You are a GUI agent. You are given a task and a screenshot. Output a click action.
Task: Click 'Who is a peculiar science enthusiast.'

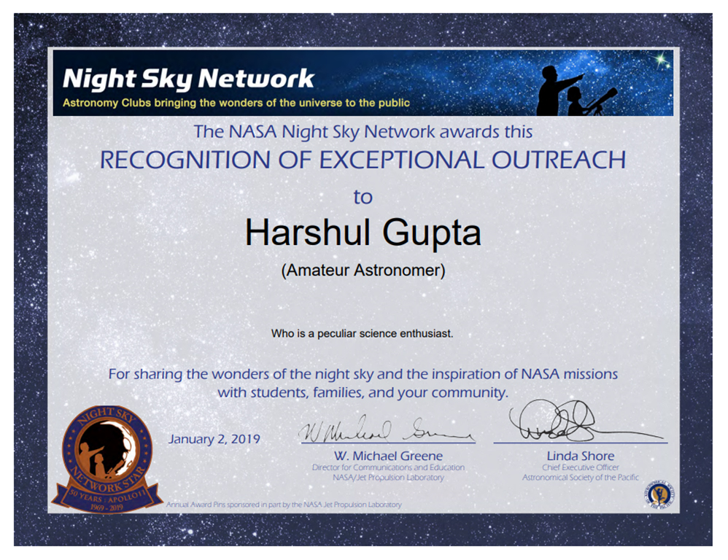click(362, 333)
